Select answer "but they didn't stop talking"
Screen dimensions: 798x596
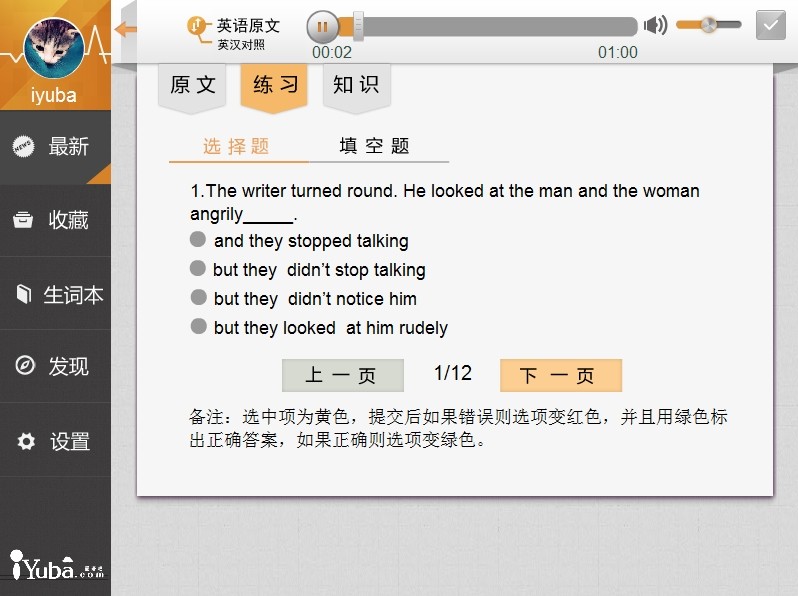198,269
